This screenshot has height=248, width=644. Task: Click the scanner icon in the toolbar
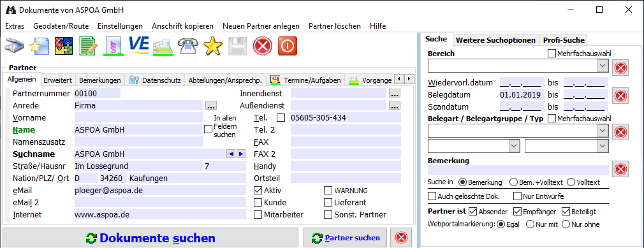tap(15, 46)
